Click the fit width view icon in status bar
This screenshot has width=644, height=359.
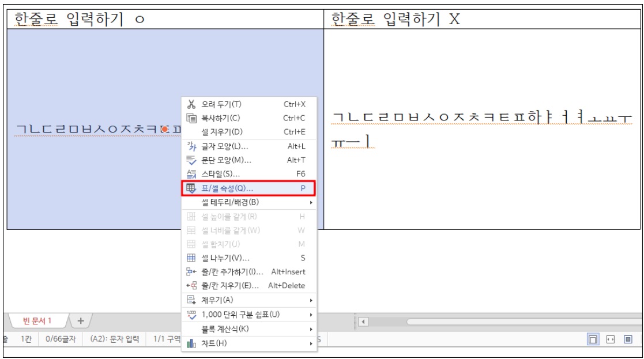click(x=611, y=339)
